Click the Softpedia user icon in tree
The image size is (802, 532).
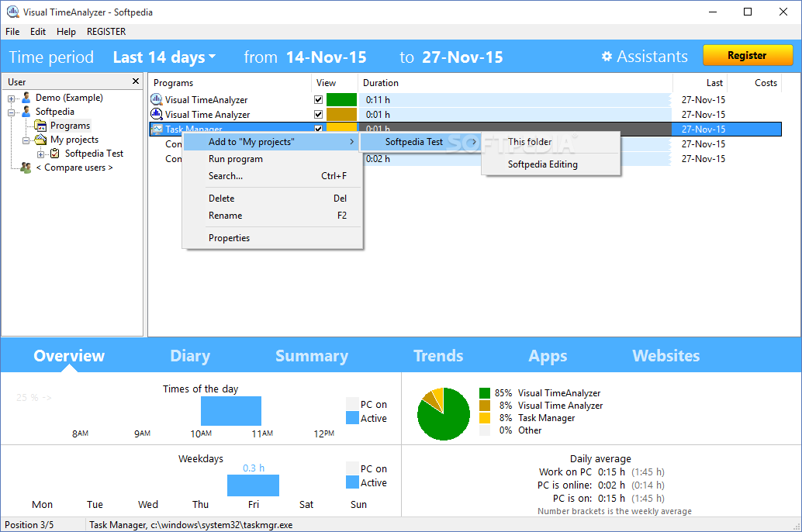click(x=26, y=112)
